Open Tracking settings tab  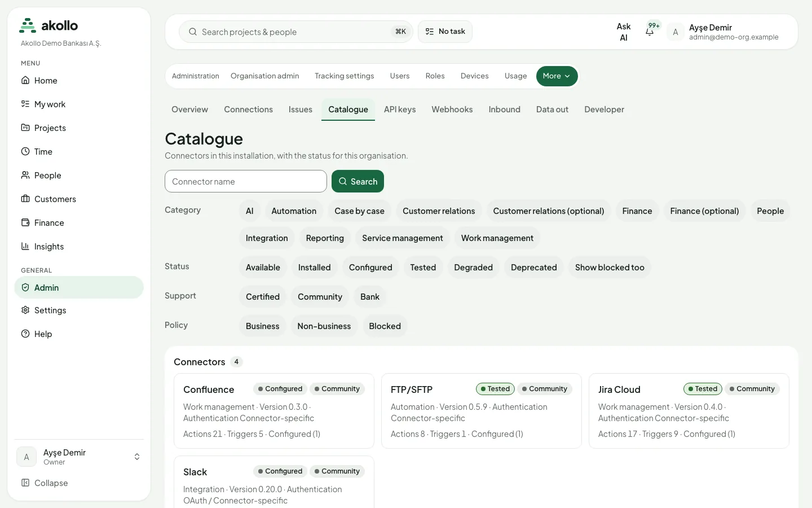[345, 76]
